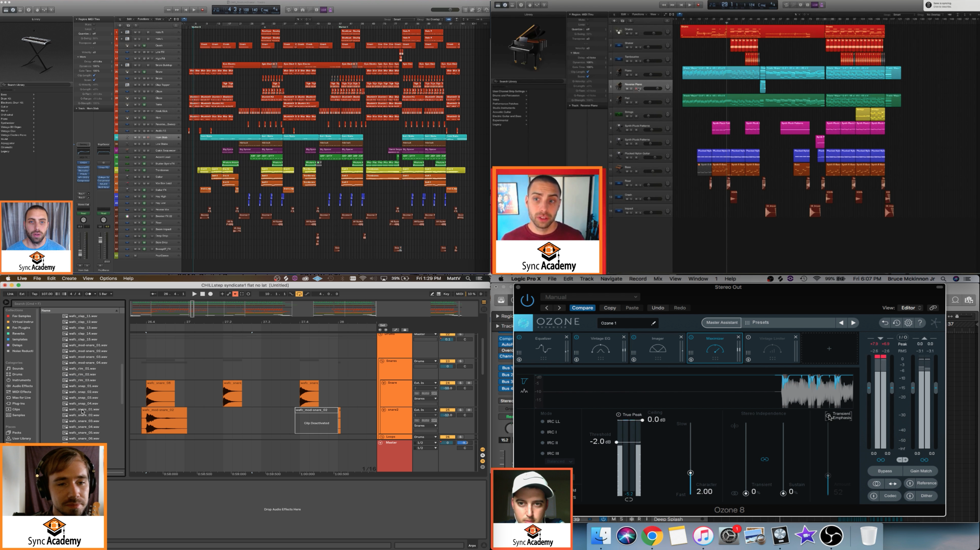The width and height of the screenshot is (980, 550).
Task: Click the Character slider handle in Maximizer
Action: coord(690,473)
